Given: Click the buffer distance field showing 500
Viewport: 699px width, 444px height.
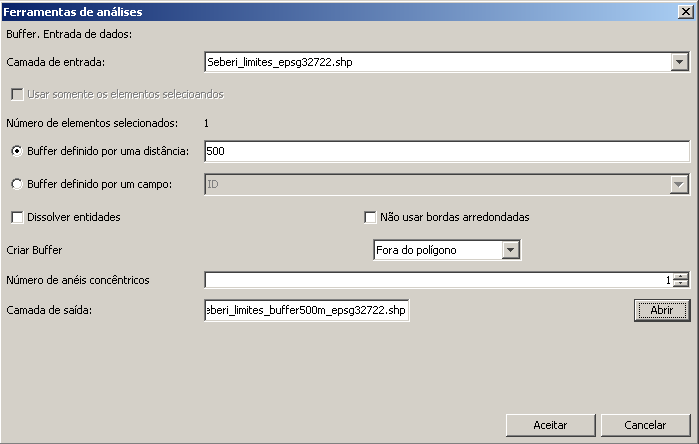Looking at the screenshot, I should [446, 151].
